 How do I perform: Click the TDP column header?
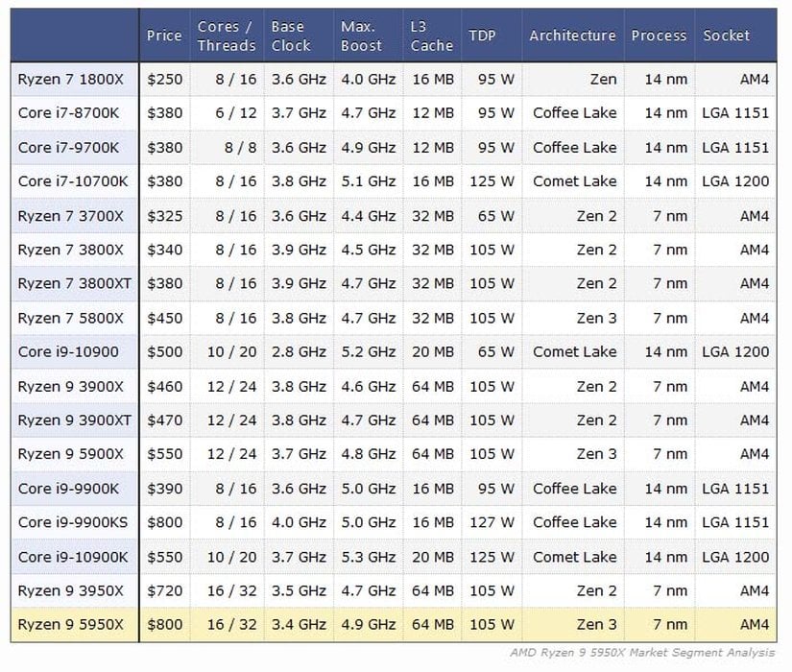pos(483,36)
